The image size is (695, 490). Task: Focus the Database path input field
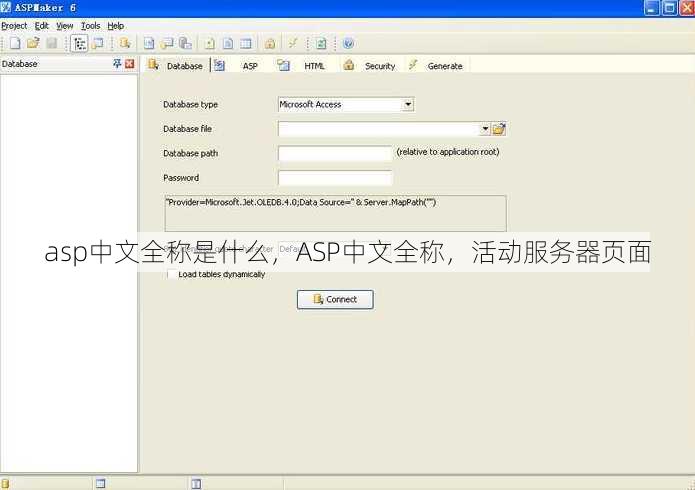pyautogui.click(x=335, y=153)
